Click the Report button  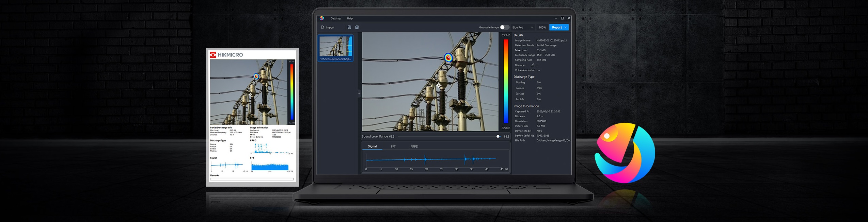pyautogui.click(x=557, y=27)
